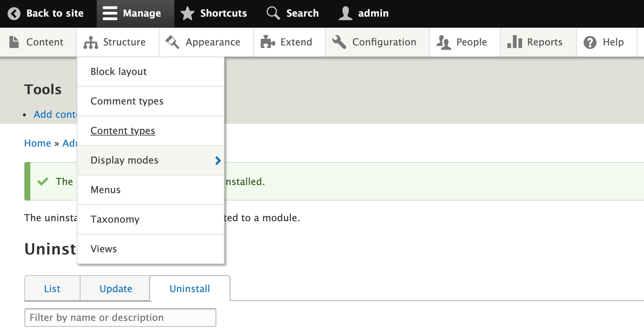Click the Help question mark icon
644x332 pixels.
[590, 42]
